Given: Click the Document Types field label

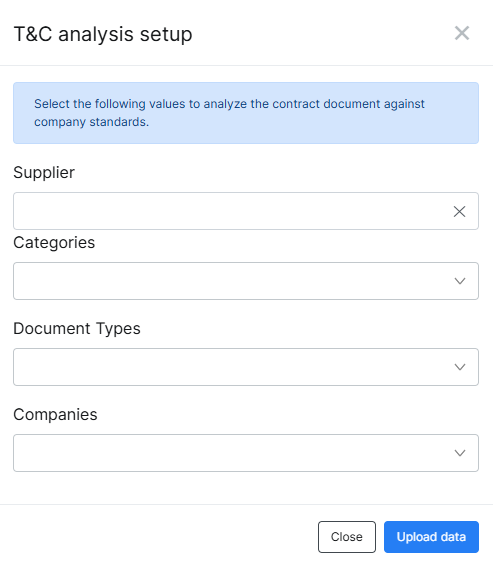Looking at the screenshot, I should [x=77, y=329].
